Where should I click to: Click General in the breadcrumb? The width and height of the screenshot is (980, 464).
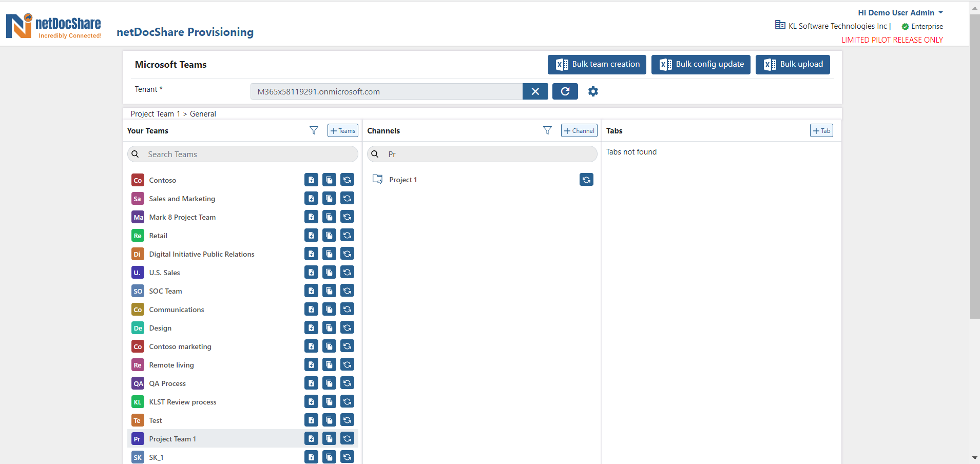[x=203, y=114]
